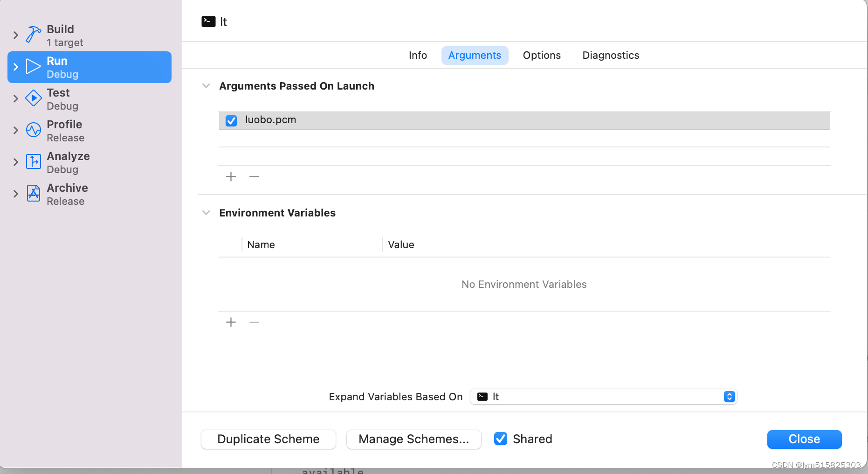Open Manage Schemes dialog
Viewport: 868px width, 474px height.
pyautogui.click(x=413, y=439)
